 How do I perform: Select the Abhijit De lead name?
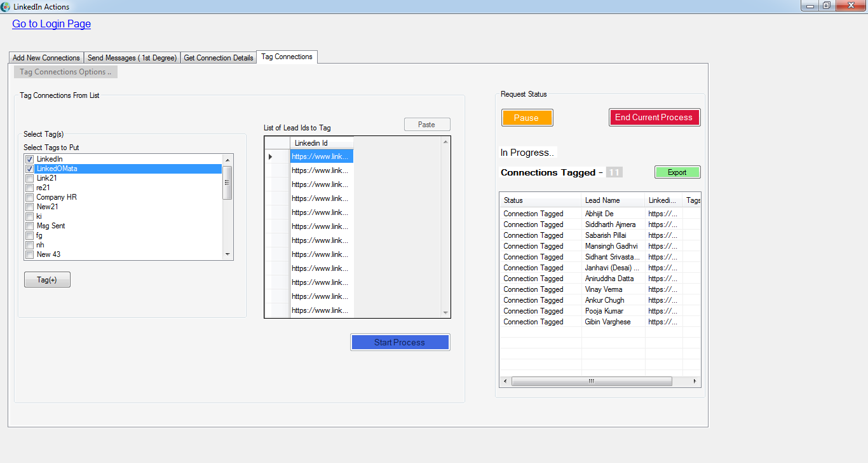click(599, 214)
